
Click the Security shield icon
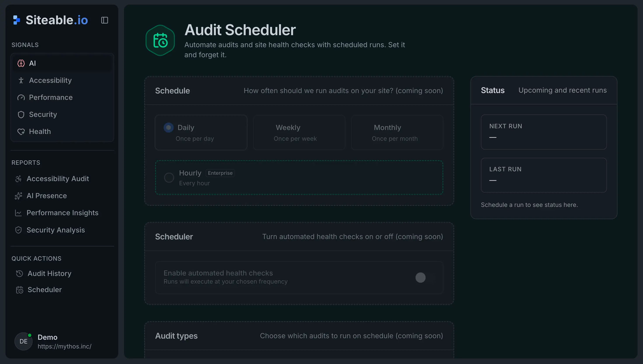coord(21,114)
